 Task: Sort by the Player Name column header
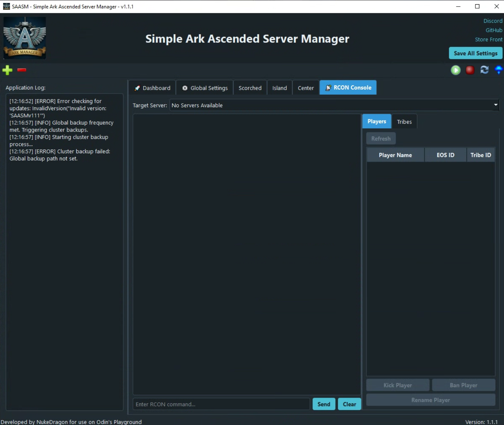tap(395, 155)
